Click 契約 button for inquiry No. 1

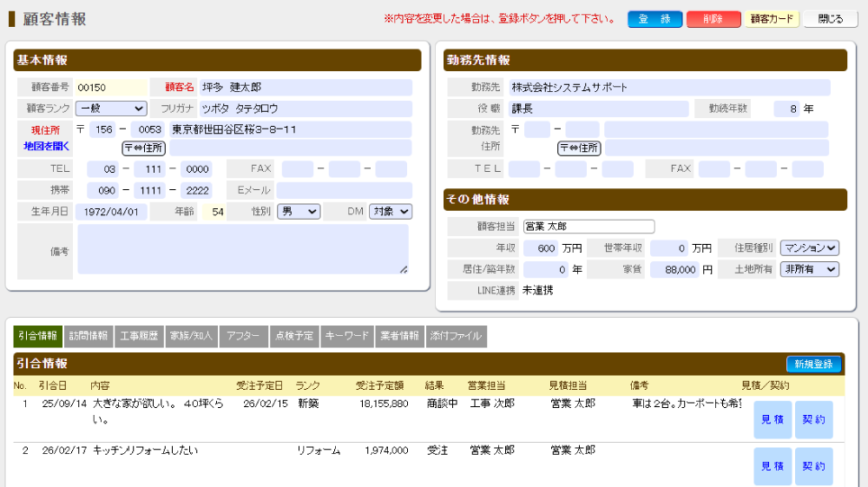pos(814,419)
